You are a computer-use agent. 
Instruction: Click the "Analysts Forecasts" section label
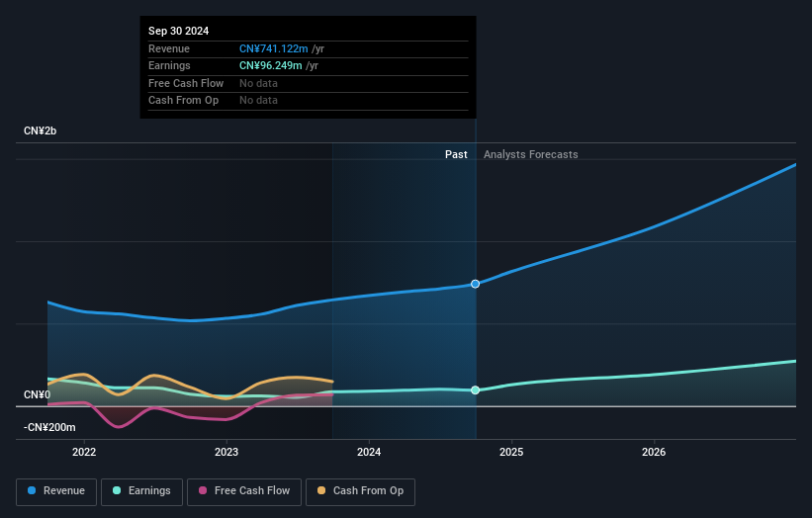point(530,154)
